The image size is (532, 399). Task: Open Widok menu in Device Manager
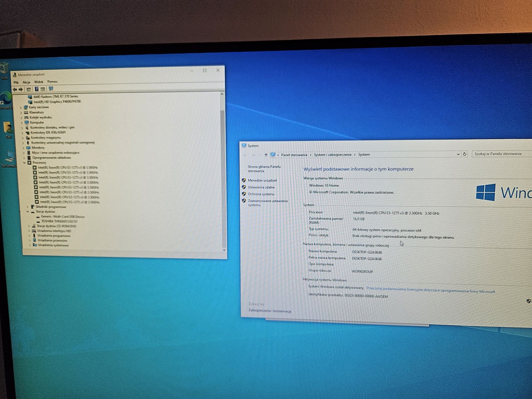39,82
